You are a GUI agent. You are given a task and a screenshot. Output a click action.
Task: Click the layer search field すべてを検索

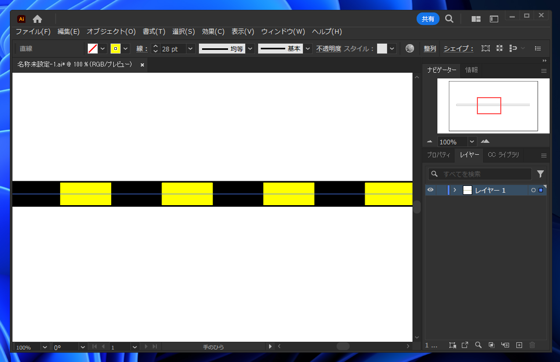[480, 174]
